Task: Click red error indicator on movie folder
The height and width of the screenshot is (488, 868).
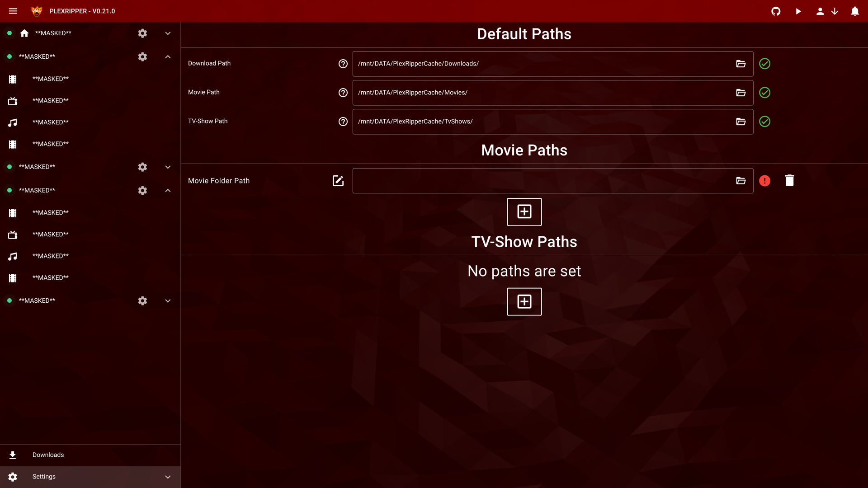Action: point(764,181)
